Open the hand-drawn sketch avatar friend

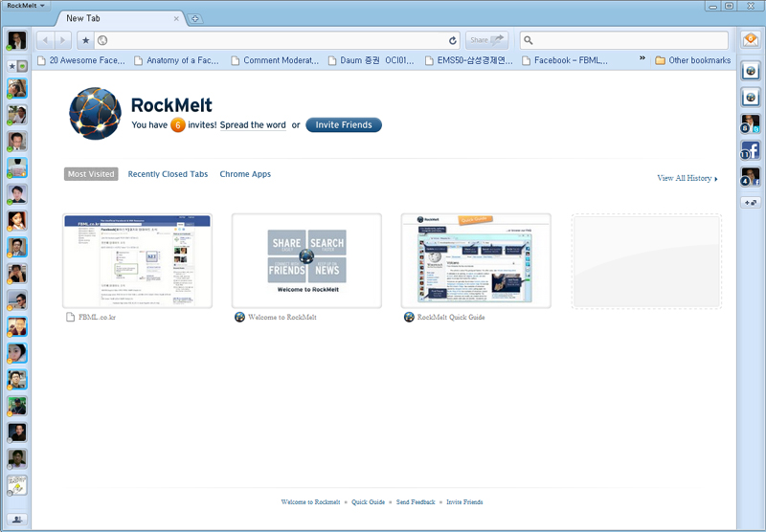17,485
